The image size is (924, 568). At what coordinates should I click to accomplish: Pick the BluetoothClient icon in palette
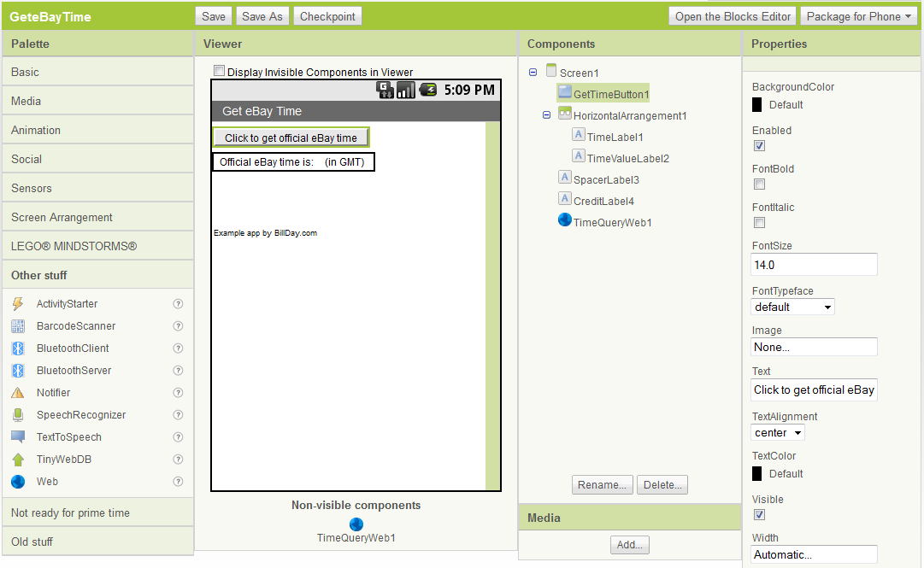[18, 348]
